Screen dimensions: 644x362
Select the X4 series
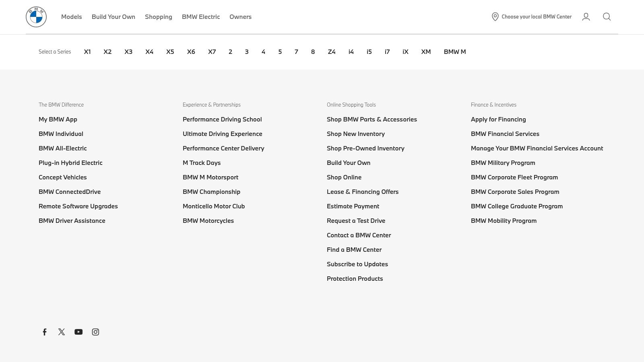click(x=149, y=52)
